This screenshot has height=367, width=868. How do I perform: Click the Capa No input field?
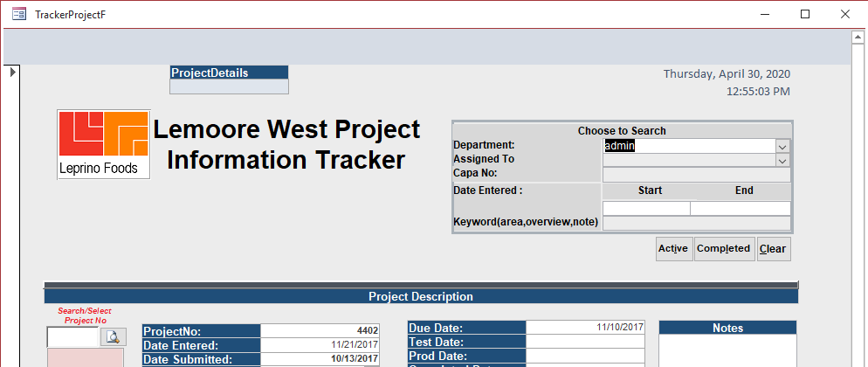coord(696,175)
